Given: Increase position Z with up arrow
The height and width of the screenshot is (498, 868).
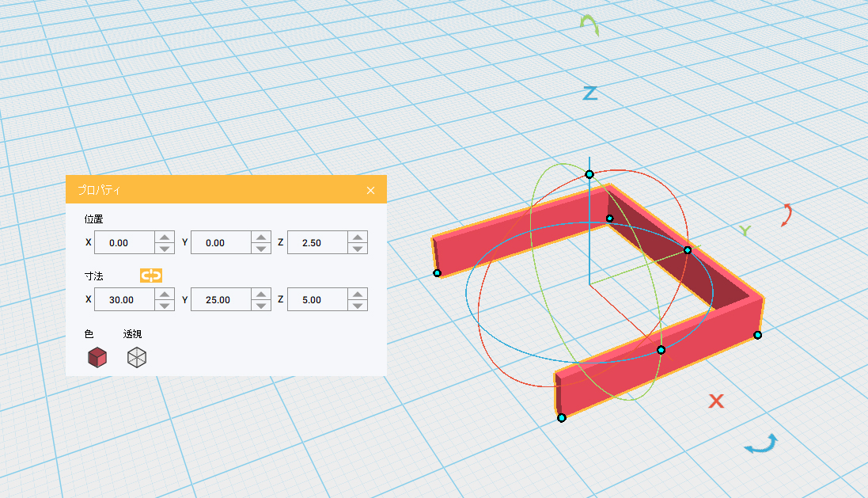Looking at the screenshot, I should (358, 238).
